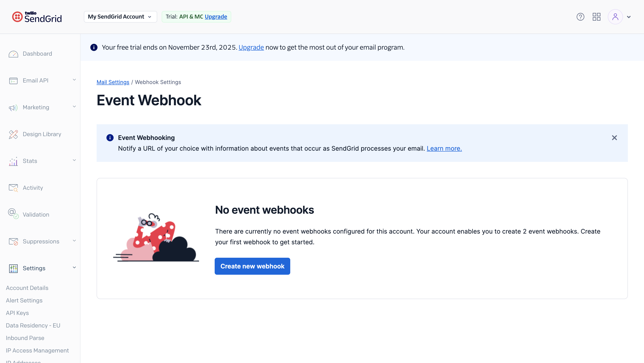Select the Stats bar-chart icon

pyautogui.click(x=13, y=161)
